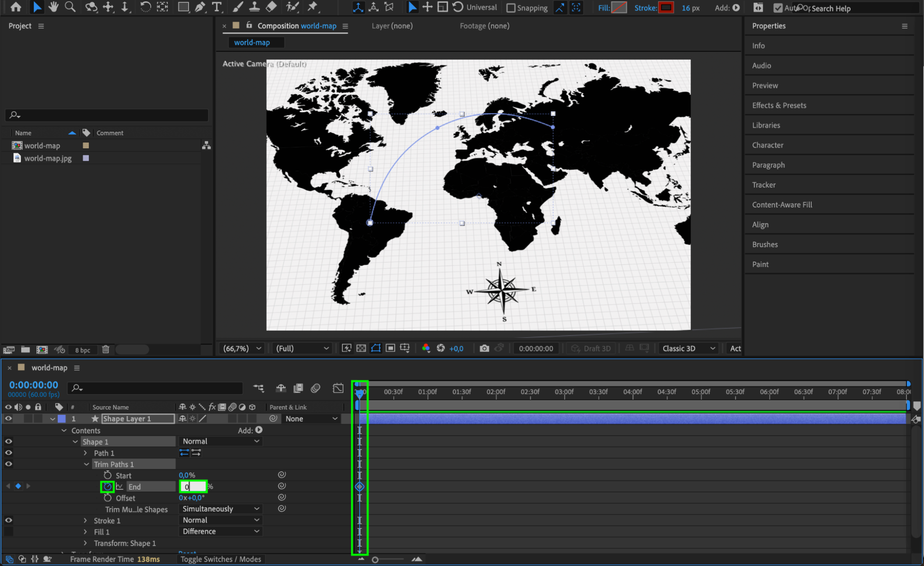The width and height of the screenshot is (924, 566).
Task: Collapse the Trim Paths 1 group
Action: 86,464
